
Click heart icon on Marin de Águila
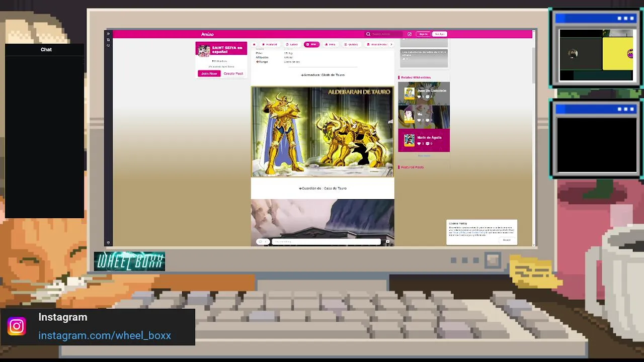pyautogui.click(x=419, y=143)
